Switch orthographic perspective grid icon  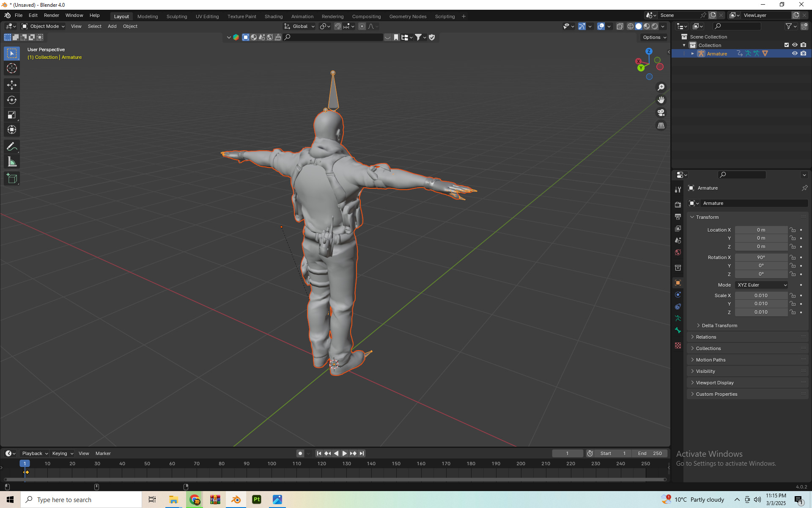[661, 126]
